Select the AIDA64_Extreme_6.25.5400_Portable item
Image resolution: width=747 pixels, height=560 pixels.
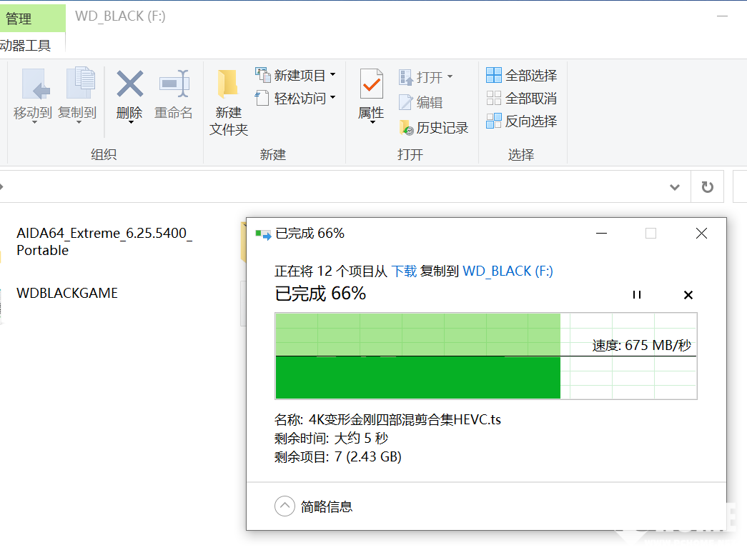[104, 241]
